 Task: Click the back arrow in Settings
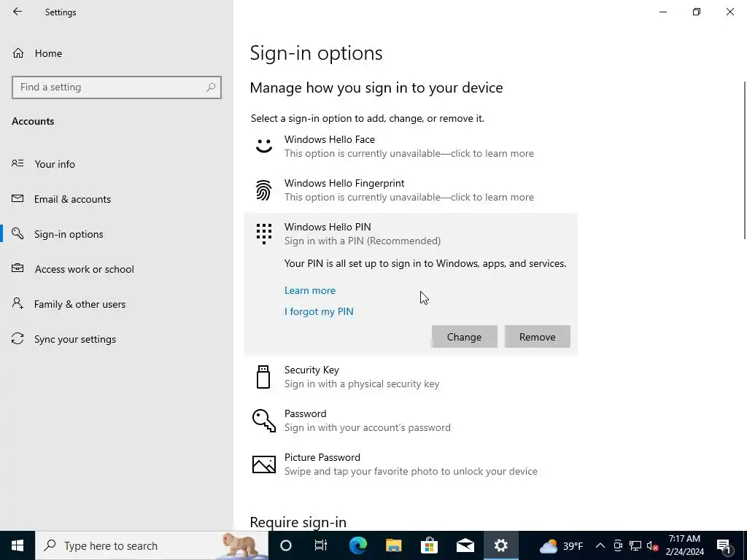tap(18, 12)
